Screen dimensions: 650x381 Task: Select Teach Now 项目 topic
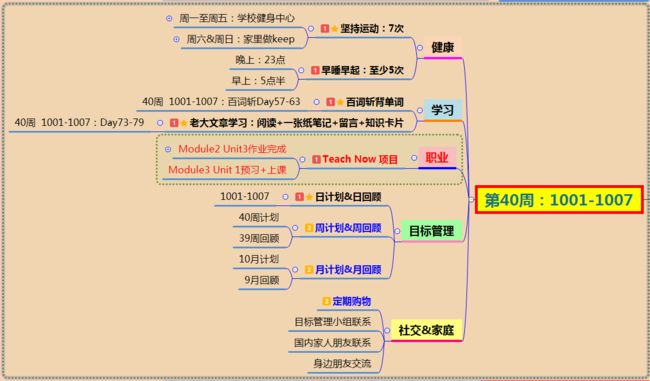point(360,159)
